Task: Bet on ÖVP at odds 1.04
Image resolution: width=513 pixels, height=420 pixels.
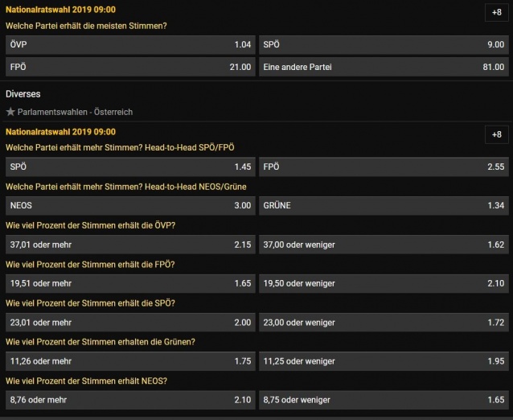Action: click(130, 44)
